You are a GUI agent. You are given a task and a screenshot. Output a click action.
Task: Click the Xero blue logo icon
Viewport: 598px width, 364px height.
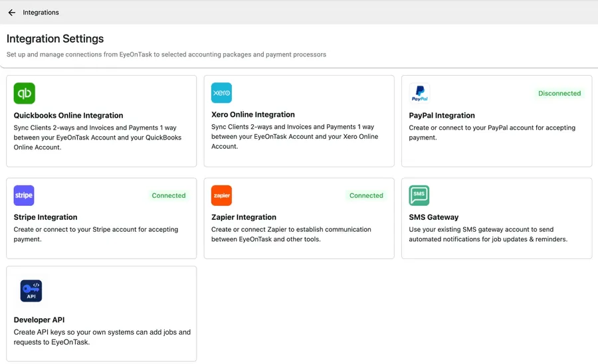[x=221, y=92]
